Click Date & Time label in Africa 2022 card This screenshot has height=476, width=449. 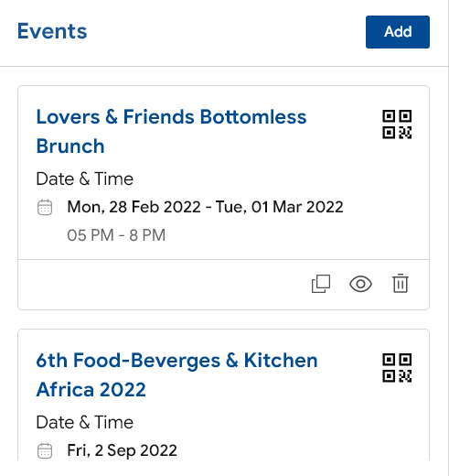(85, 422)
